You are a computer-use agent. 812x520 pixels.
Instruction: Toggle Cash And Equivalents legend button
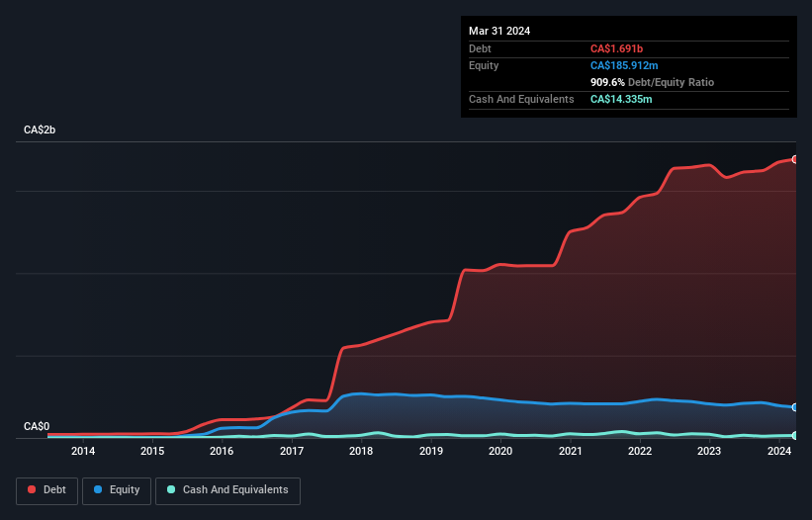(227, 490)
